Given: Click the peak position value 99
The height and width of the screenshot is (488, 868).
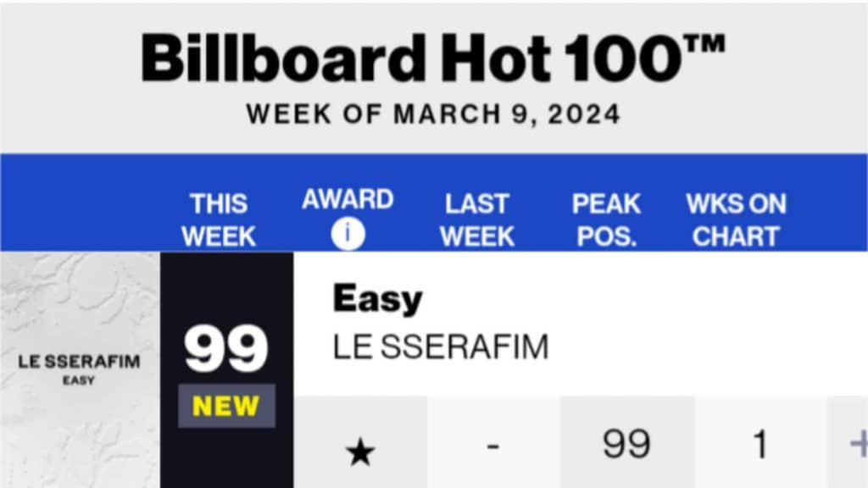Looking at the screenshot, I should 626,444.
